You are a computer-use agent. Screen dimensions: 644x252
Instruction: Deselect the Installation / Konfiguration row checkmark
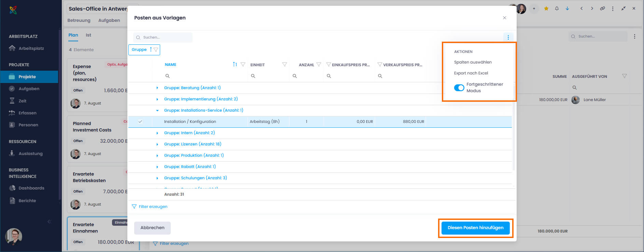140,122
